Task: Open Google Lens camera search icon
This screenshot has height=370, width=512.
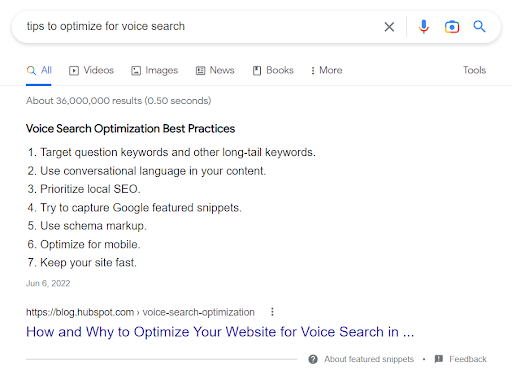Action: (x=452, y=27)
